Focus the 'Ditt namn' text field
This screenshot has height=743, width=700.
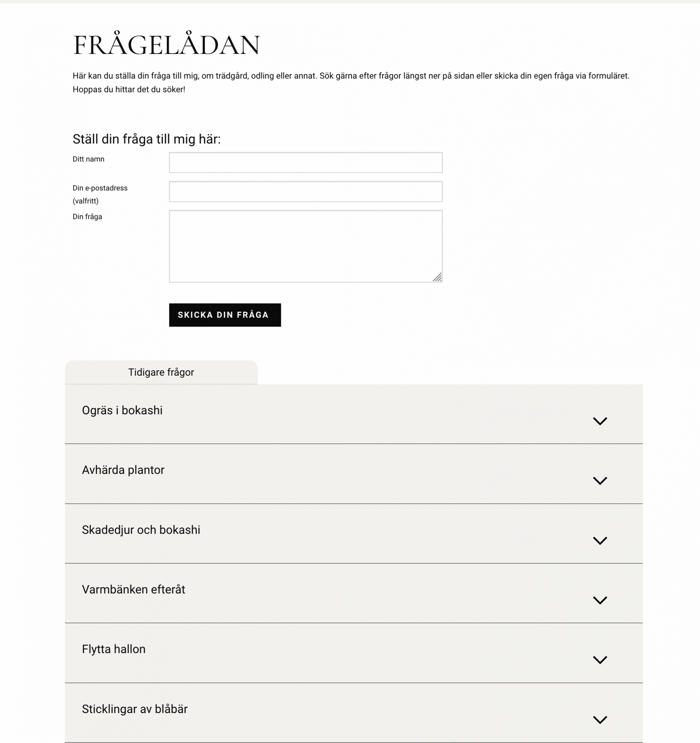(x=305, y=163)
